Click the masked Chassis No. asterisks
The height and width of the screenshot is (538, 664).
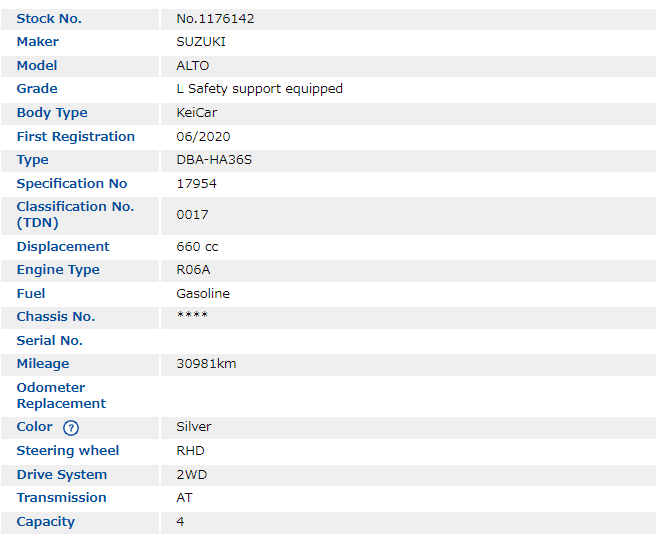pyautogui.click(x=192, y=317)
